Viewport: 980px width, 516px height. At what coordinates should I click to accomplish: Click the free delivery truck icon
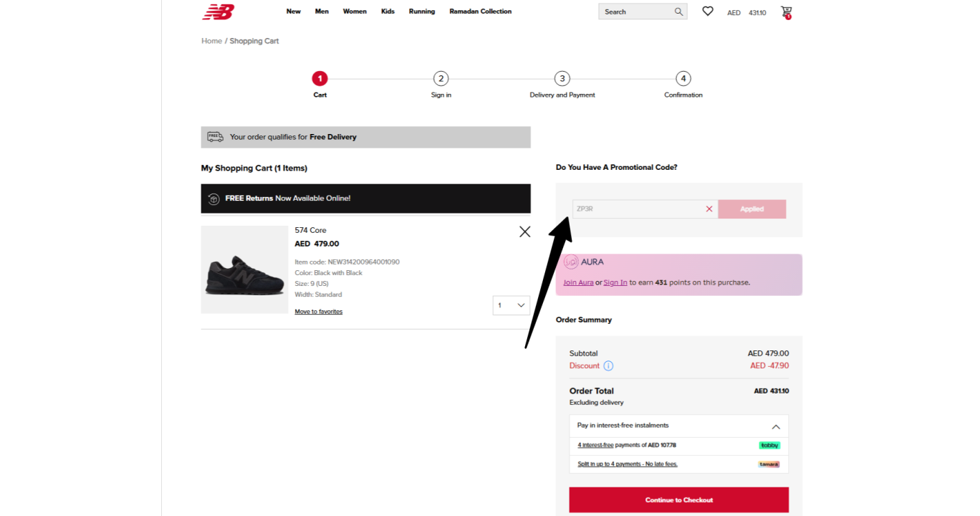215,137
